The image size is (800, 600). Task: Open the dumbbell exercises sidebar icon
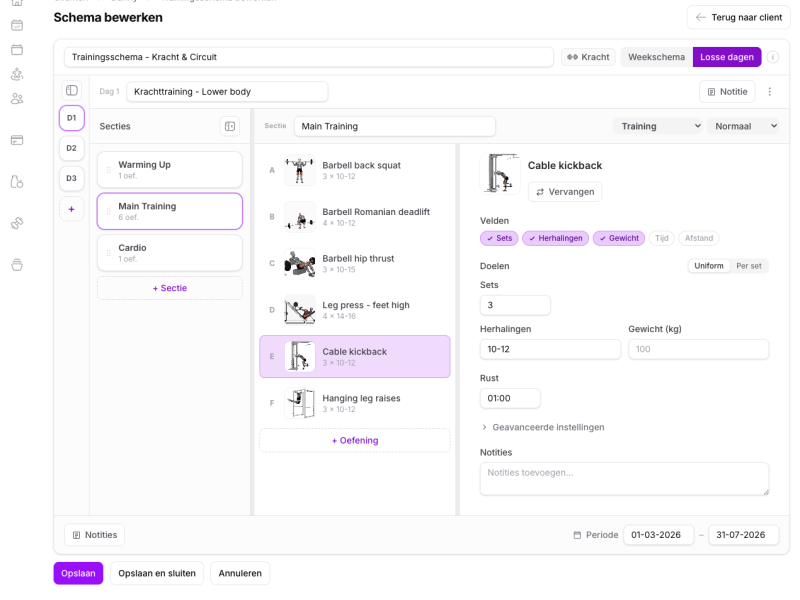[x=17, y=223]
